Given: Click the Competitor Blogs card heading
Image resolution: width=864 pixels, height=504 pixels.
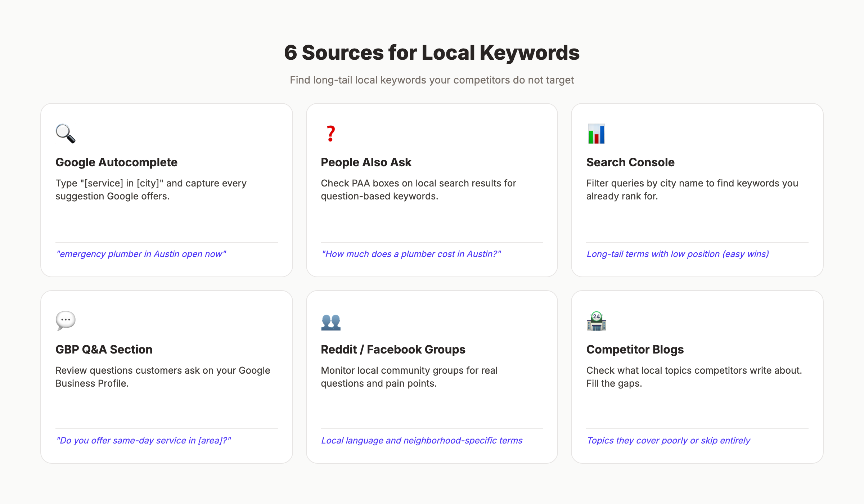Looking at the screenshot, I should (x=635, y=349).
